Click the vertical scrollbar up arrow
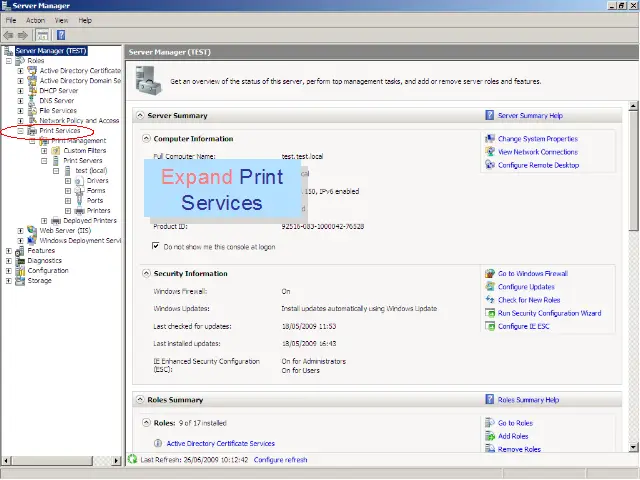 pos(633,106)
